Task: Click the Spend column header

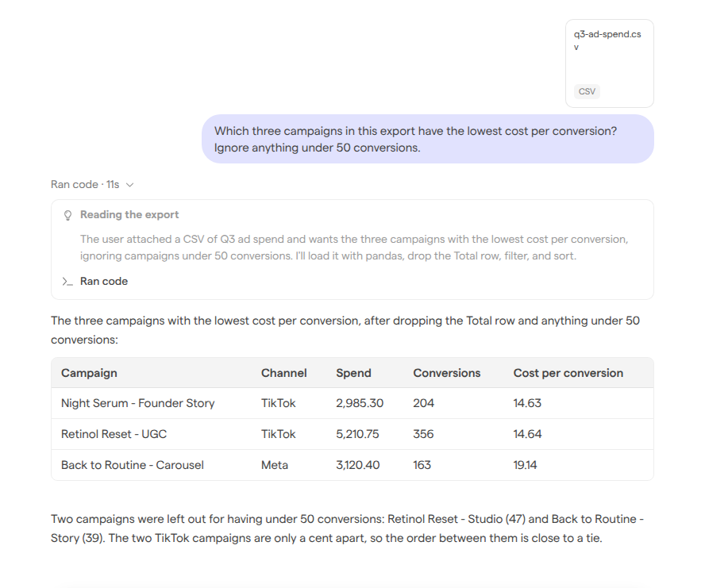Action: click(353, 373)
